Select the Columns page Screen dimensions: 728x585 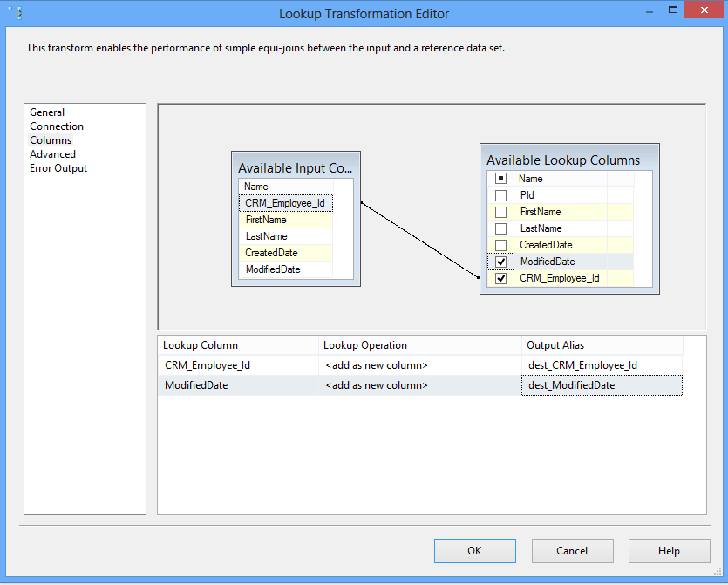click(51, 140)
